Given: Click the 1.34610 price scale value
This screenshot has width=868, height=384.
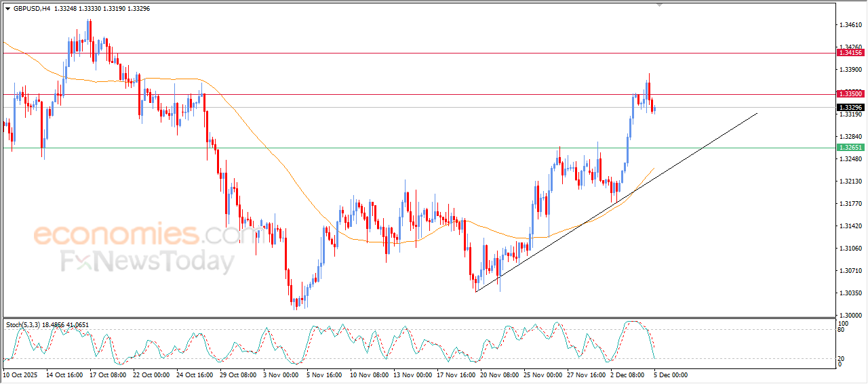Looking at the screenshot, I should pyautogui.click(x=850, y=25).
